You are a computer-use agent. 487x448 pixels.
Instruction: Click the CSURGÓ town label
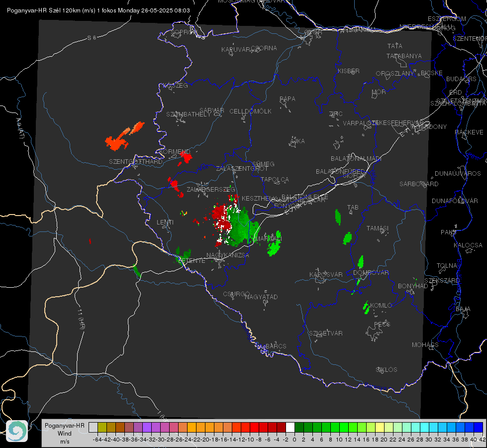(236, 294)
